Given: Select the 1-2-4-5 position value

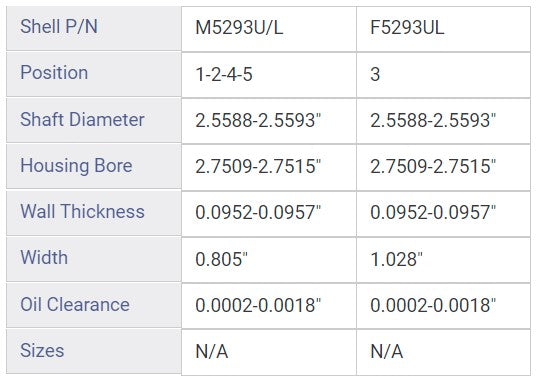Looking at the screenshot, I should [x=269, y=75].
